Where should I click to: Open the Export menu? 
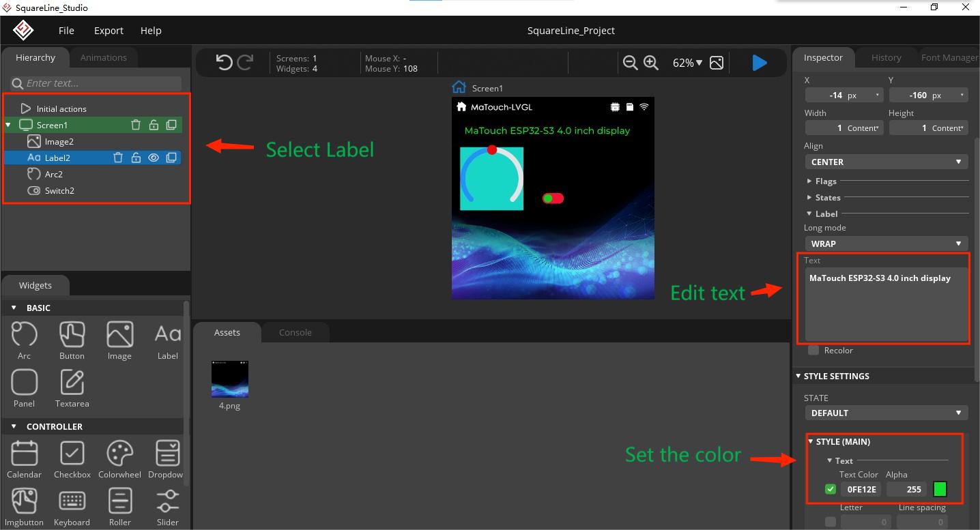point(109,30)
